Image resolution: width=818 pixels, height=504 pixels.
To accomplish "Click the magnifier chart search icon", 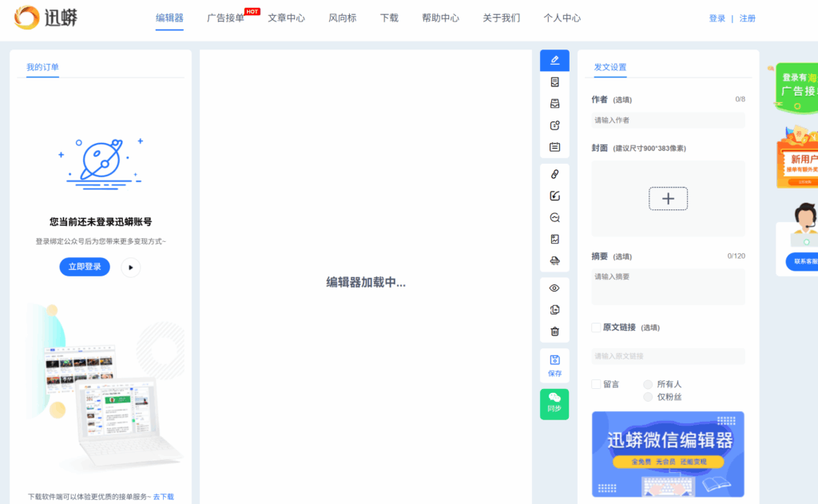I will tap(554, 217).
